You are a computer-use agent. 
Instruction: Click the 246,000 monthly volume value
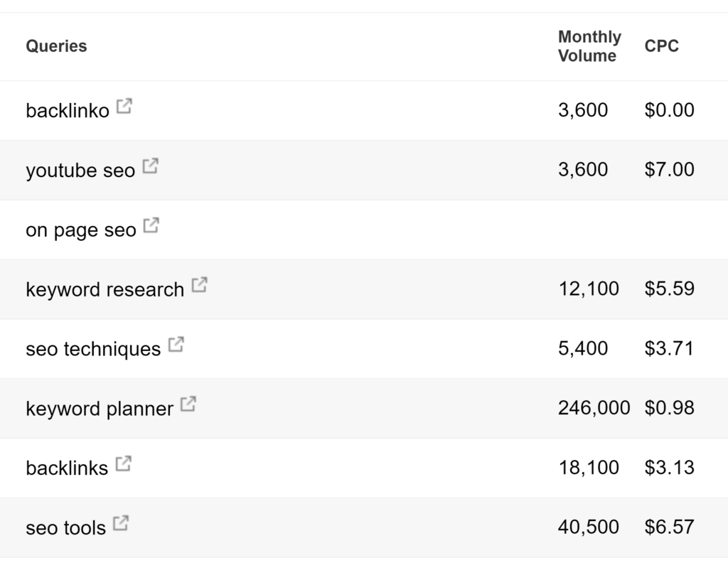[x=594, y=408]
